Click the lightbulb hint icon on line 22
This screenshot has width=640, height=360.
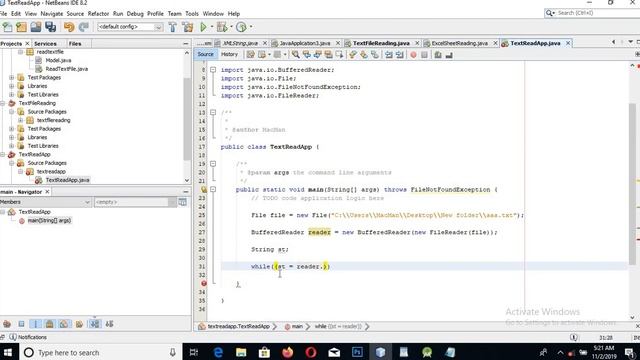point(204,189)
